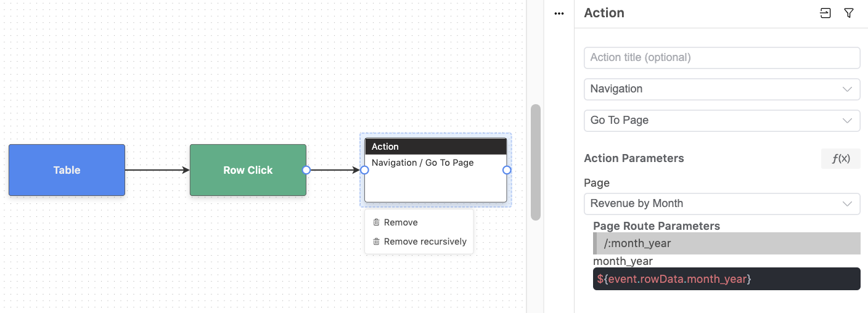Screen dimensions: 868x313
Task: Open the filter funnel icon in Action panel
Action: point(849,13)
